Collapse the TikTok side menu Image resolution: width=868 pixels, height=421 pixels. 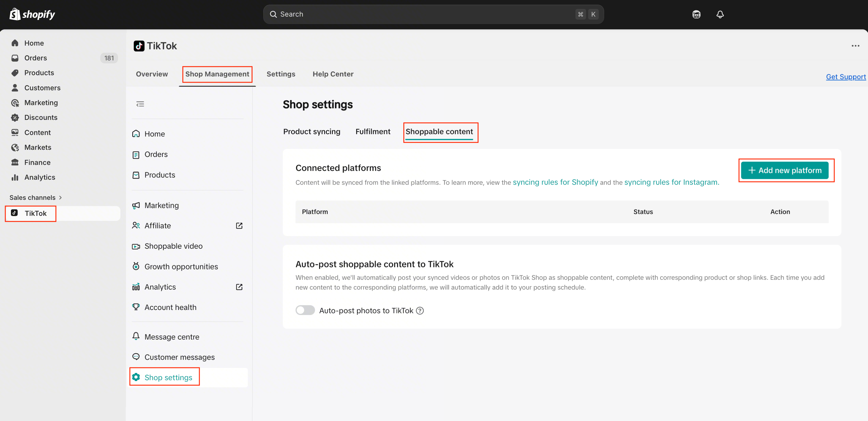[x=140, y=104]
